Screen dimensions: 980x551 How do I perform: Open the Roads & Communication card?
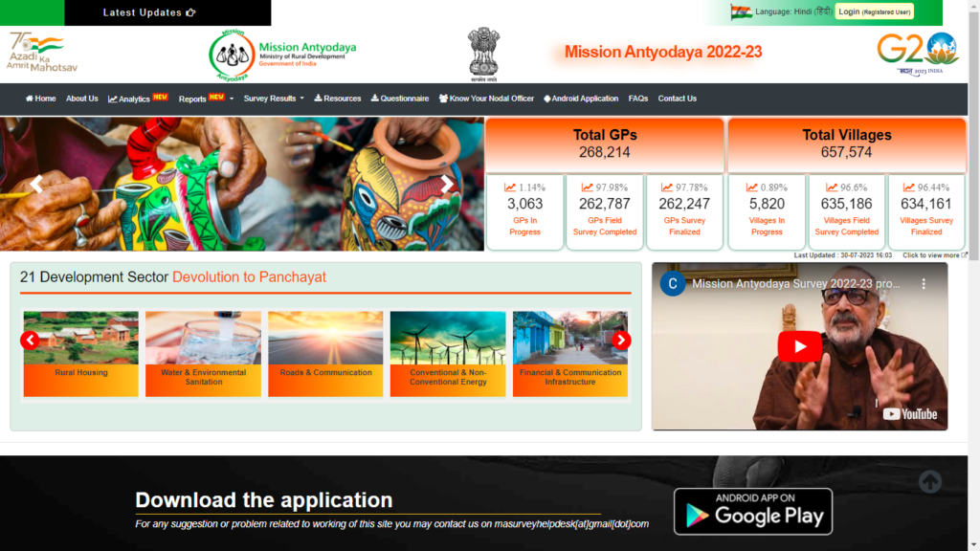pyautogui.click(x=325, y=354)
